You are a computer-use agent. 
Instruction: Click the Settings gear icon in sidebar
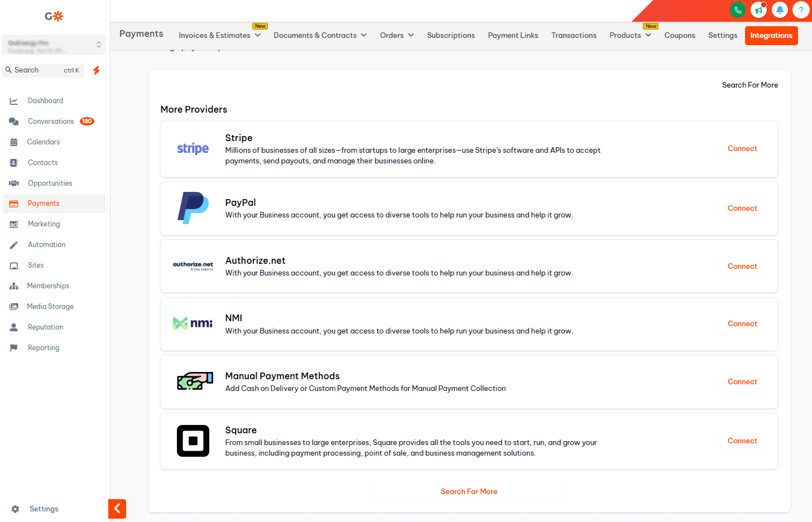(15, 509)
